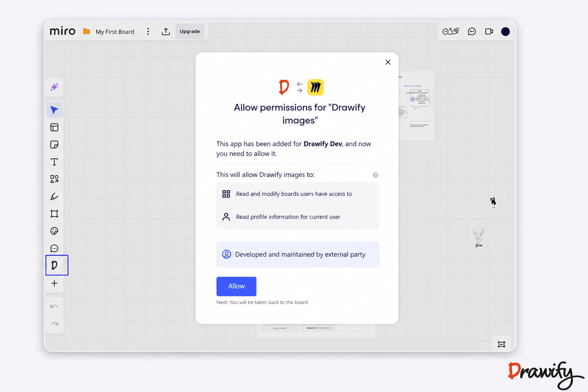This screenshot has height=392, width=588.
Task: Click the Allow button
Action: (236, 286)
